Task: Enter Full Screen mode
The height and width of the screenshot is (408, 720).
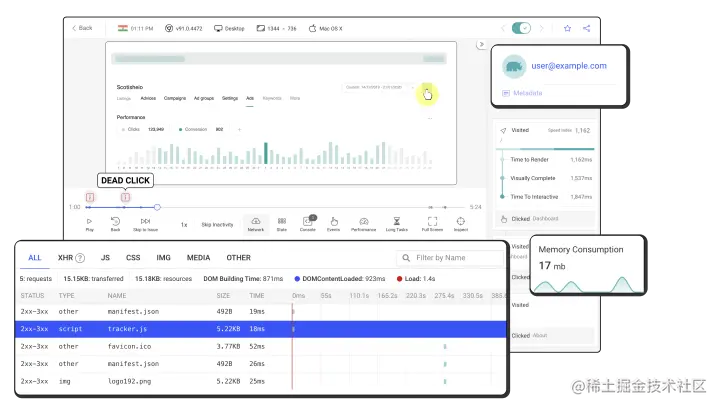Action: (x=432, y=224)
